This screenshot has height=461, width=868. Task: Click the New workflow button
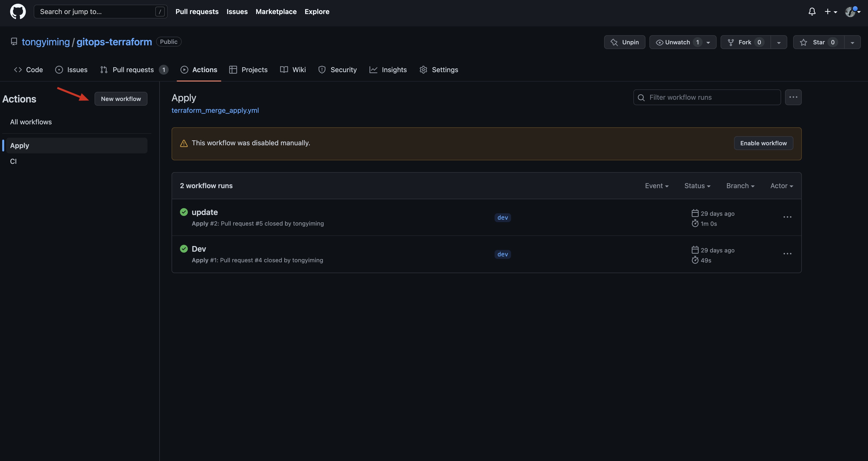point(121,99)
